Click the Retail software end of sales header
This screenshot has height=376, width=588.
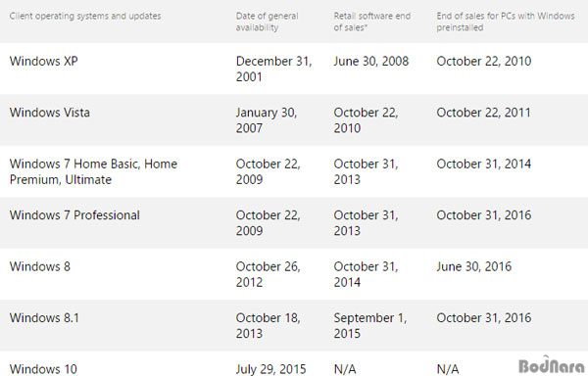(372, 22)
